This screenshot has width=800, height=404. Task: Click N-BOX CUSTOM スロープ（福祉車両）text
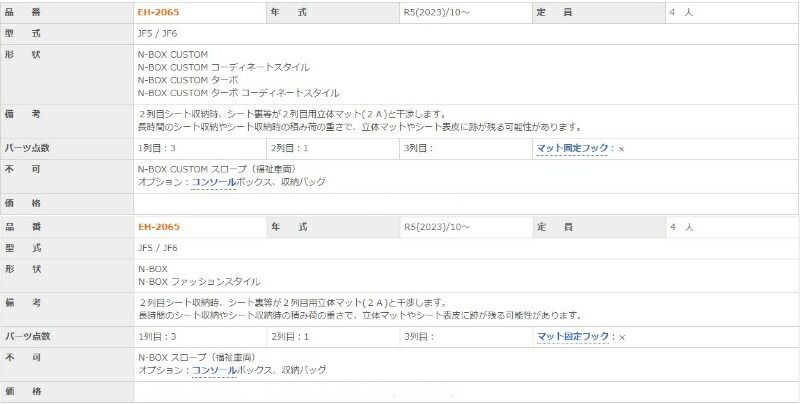(x=217, y=169)
